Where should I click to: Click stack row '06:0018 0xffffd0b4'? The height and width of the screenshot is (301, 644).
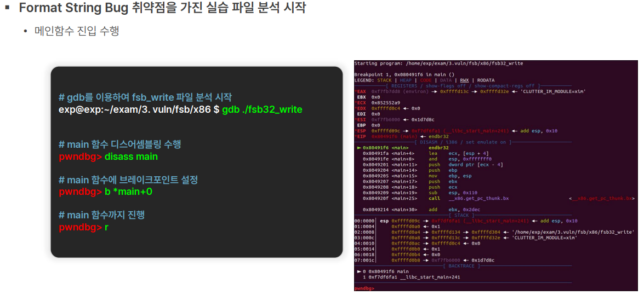[x=396, y=254]
